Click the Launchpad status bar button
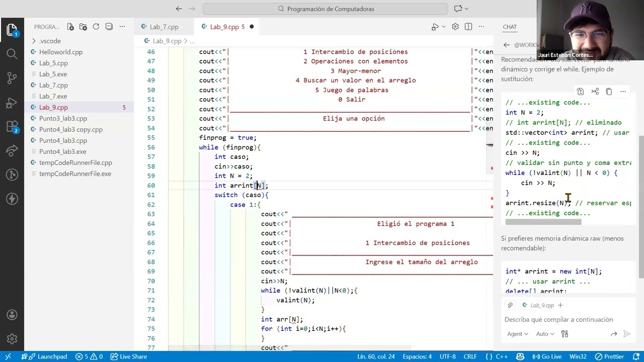Image resolution: width=644 pixels, height=362 pixels. point(48,356)
